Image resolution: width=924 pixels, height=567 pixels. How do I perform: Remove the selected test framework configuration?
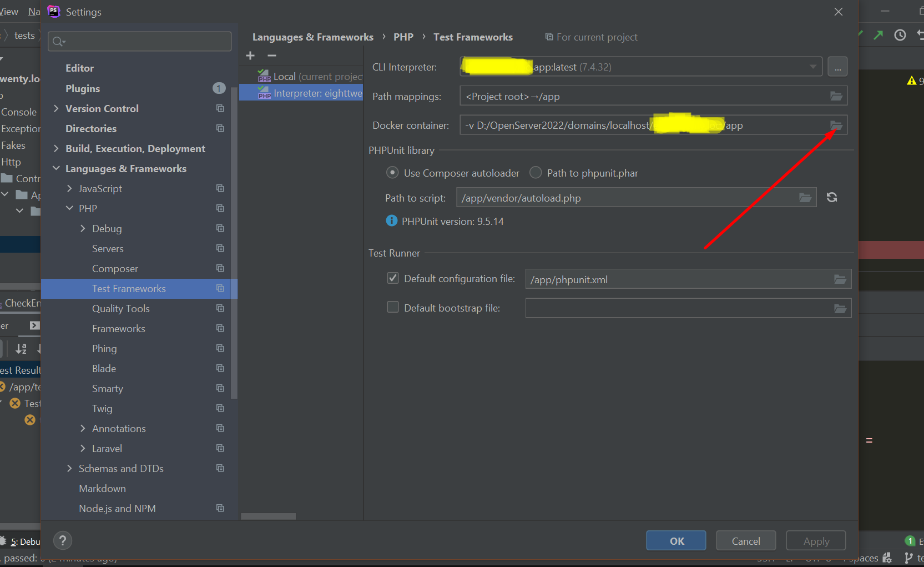click(272, 56)
